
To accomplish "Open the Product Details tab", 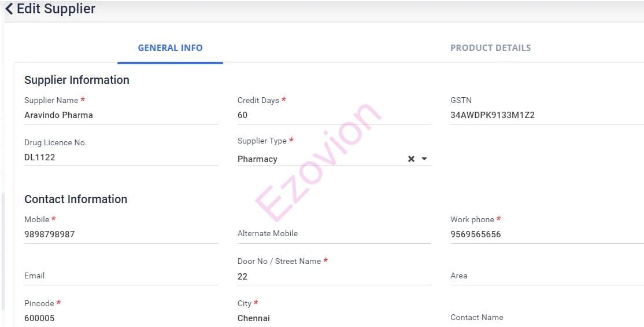I will click(490, 48).
